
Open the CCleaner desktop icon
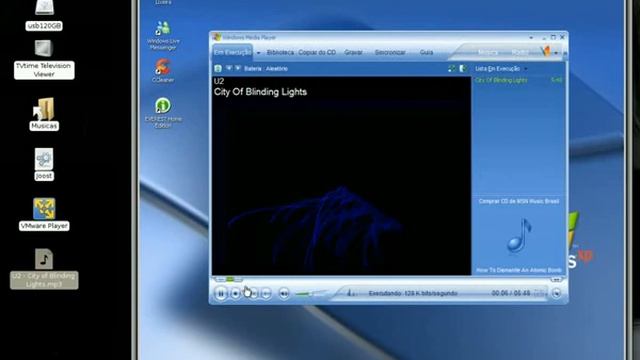[x=163, y=71]
